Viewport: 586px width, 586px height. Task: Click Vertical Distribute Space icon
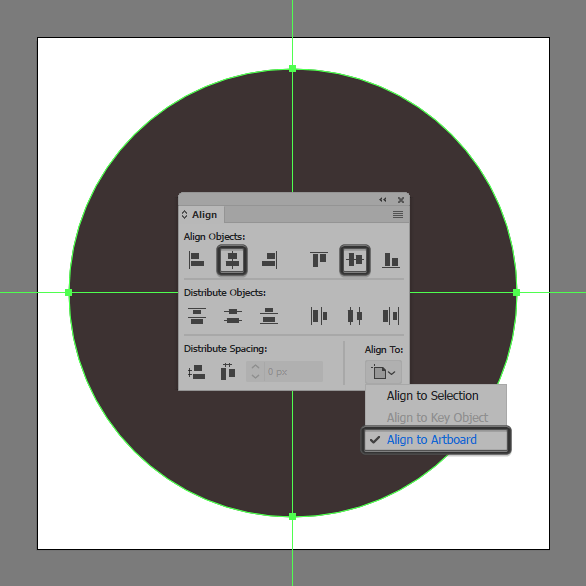[x=196, y=372]
